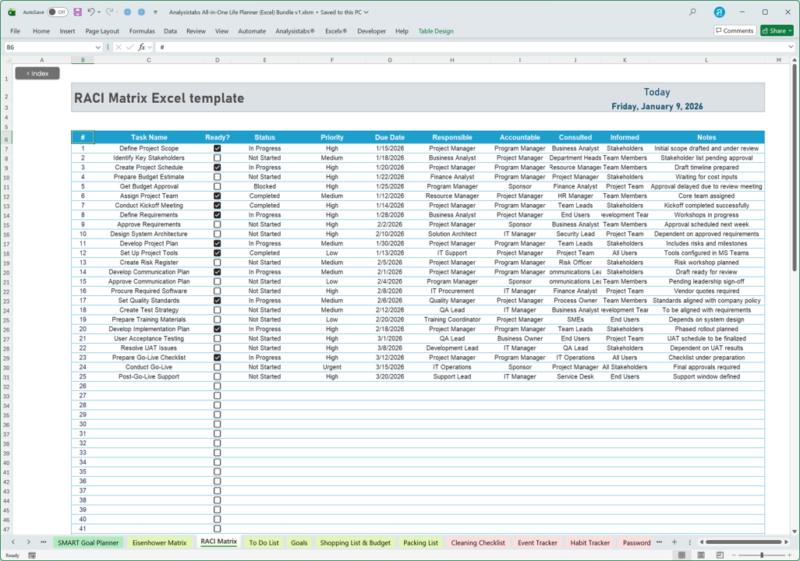Open the Comments button
The image size is (800, 561).
point(735,31)
